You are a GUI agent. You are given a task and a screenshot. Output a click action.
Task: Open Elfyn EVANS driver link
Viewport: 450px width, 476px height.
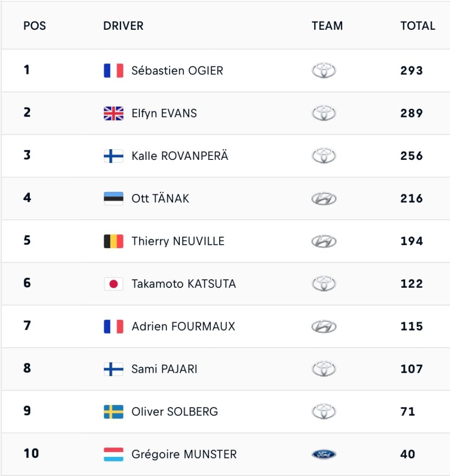click(x=164, y=113)
